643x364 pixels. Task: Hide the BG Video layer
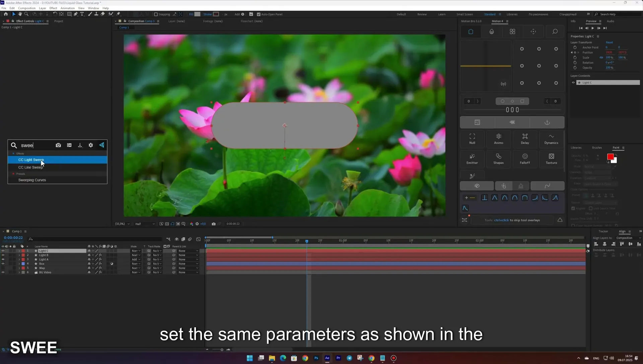3,272
